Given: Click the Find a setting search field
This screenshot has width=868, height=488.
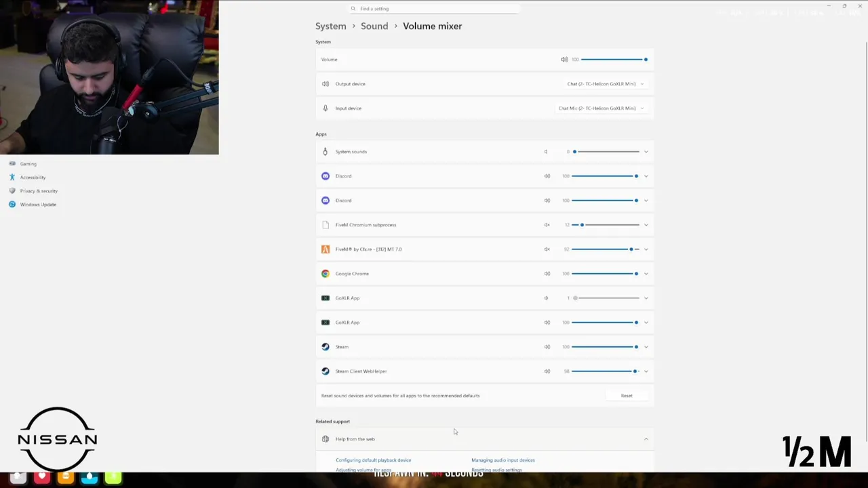Looking at the screenshot, I should [x=434, y=9].
